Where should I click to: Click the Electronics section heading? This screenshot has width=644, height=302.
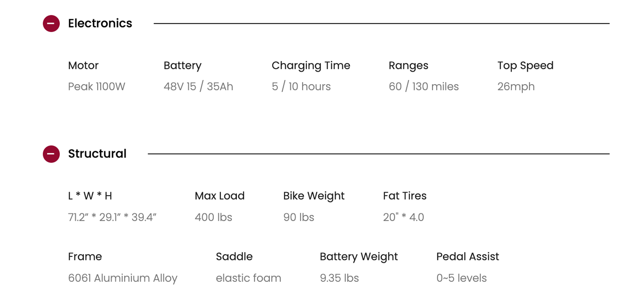pos(100,24)
